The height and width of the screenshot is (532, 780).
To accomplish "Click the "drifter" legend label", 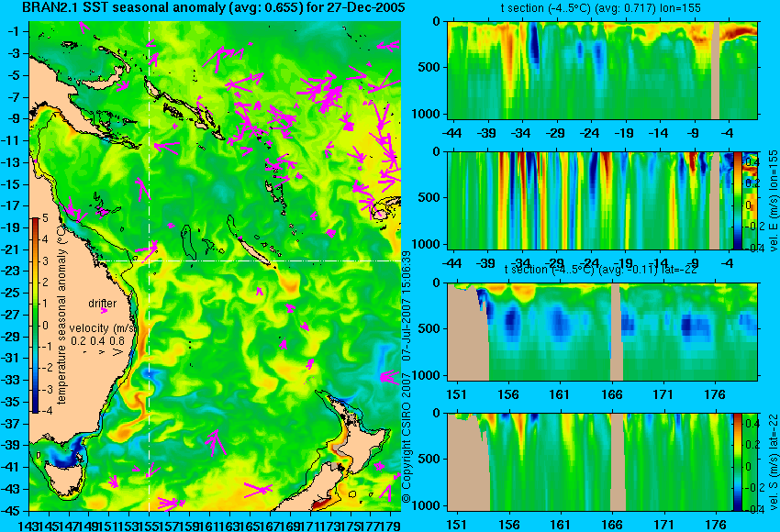I will coord(103,304).
